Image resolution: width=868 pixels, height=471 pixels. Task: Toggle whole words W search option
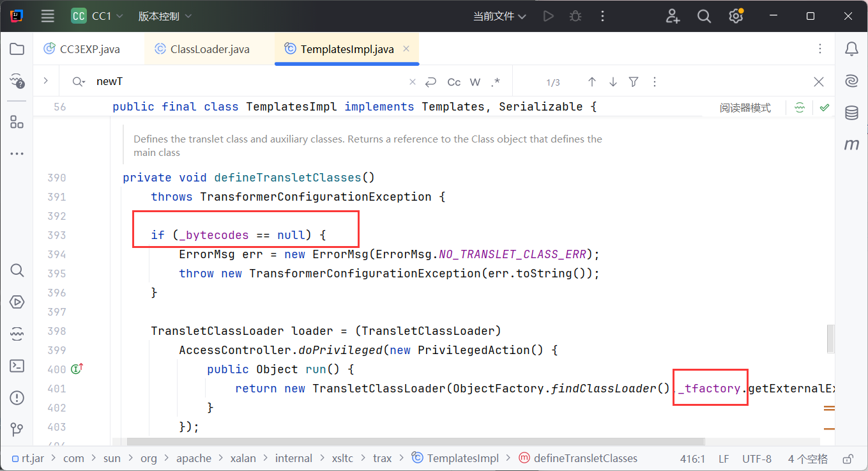click(475, 82)
